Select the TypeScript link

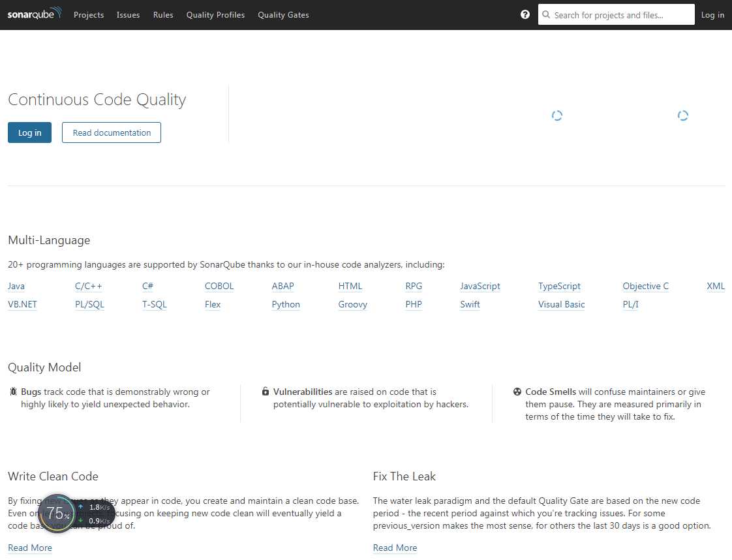[559, 286]
